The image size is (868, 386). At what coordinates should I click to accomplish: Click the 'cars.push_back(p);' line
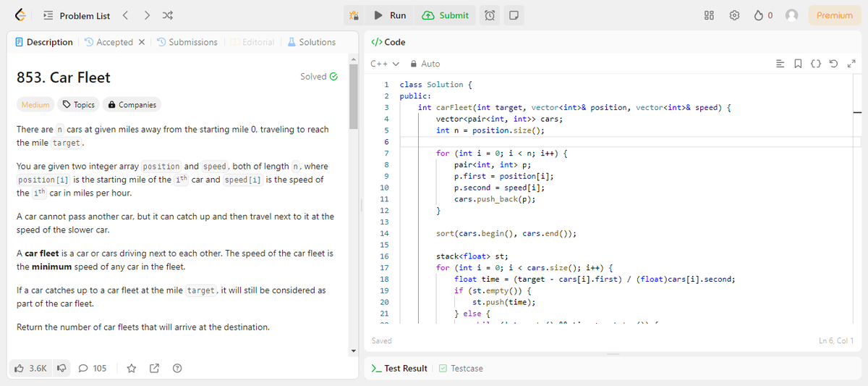tap(495, 199)
